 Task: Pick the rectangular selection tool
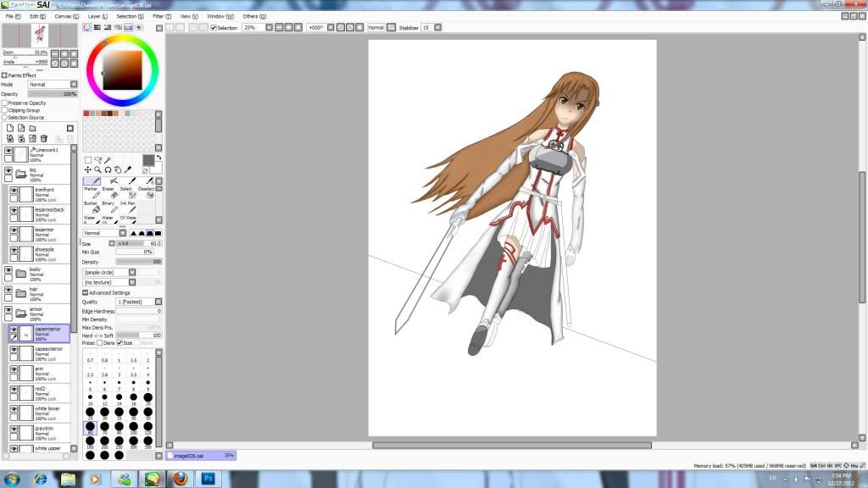(x=88, y=160)
